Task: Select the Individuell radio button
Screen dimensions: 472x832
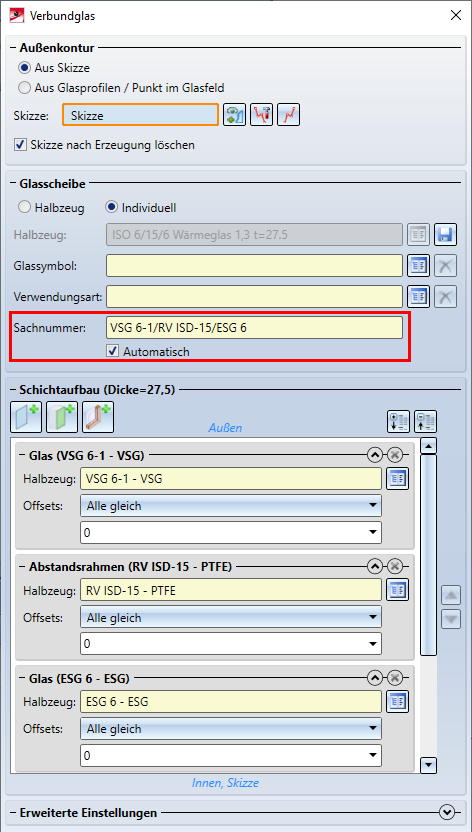Action: [x=111, y=207]
